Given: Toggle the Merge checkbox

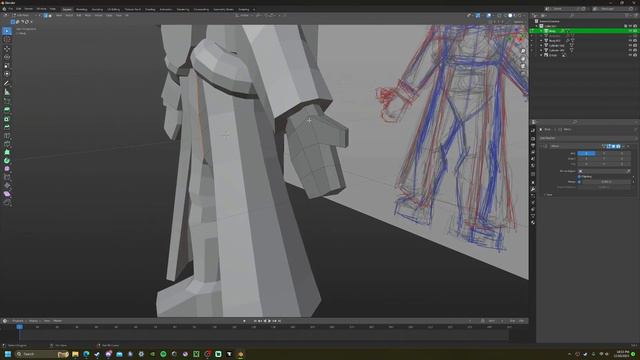Looking at the screenshot, I should tap(579, 182).
